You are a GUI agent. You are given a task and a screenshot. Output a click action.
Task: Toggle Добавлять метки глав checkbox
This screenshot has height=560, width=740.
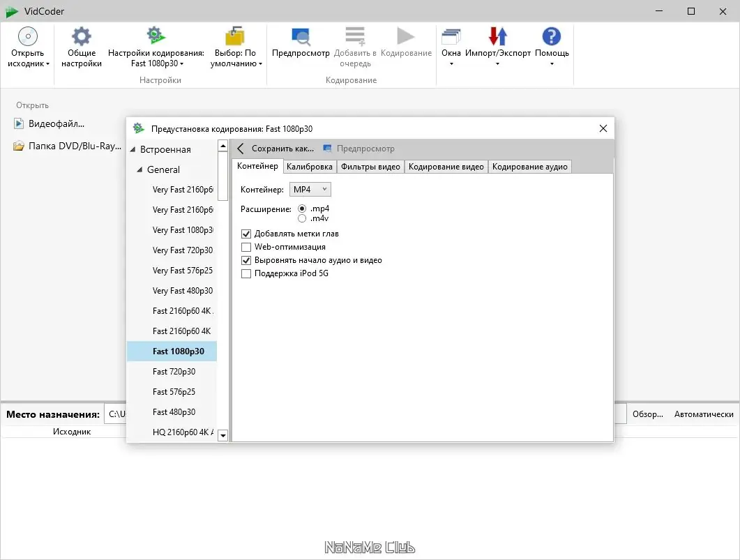point(246,234)
